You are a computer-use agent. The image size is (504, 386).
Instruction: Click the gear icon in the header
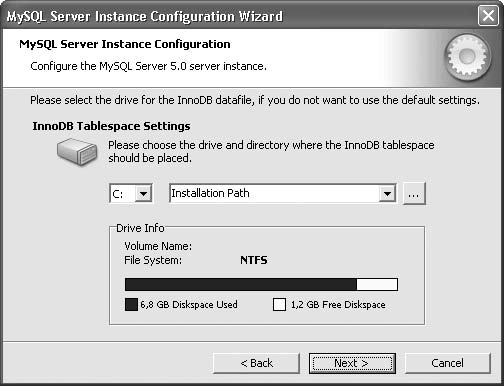tap(468, 57)
